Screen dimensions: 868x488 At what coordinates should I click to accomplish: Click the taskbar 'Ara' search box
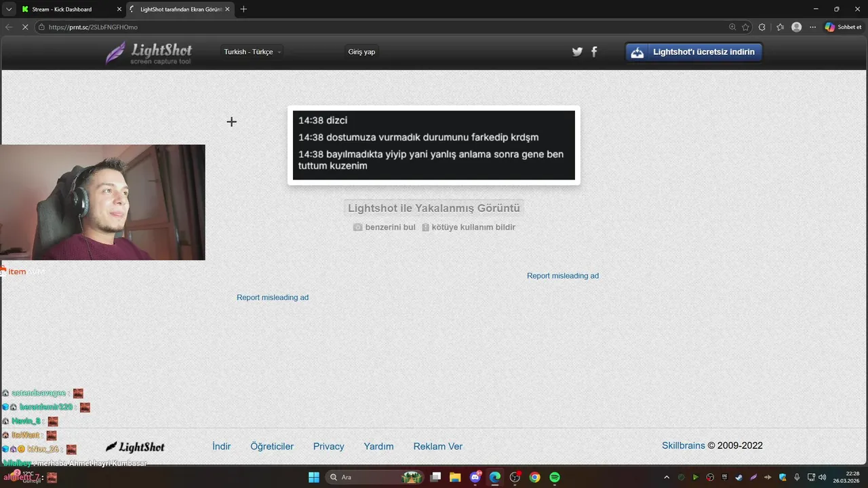[375, 477]
